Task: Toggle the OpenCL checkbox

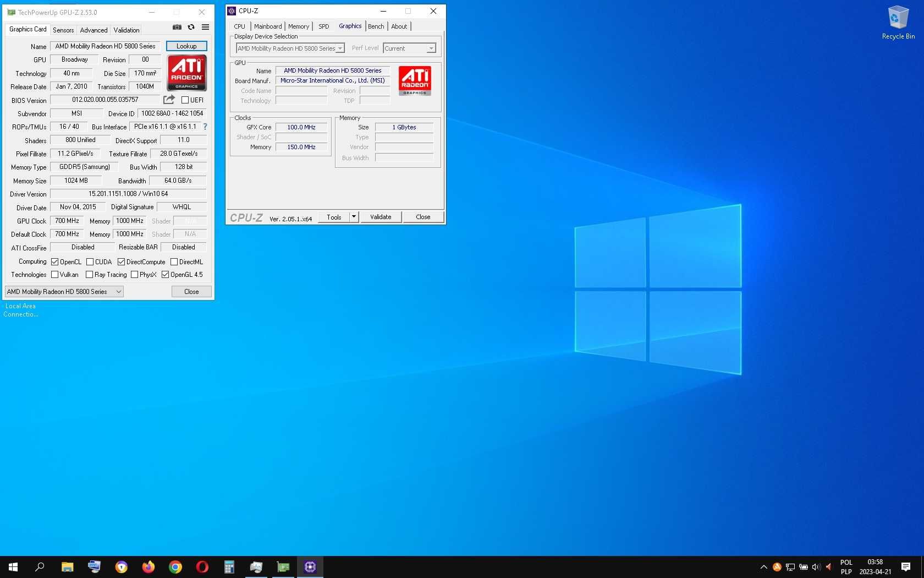Action: (54, 262)
